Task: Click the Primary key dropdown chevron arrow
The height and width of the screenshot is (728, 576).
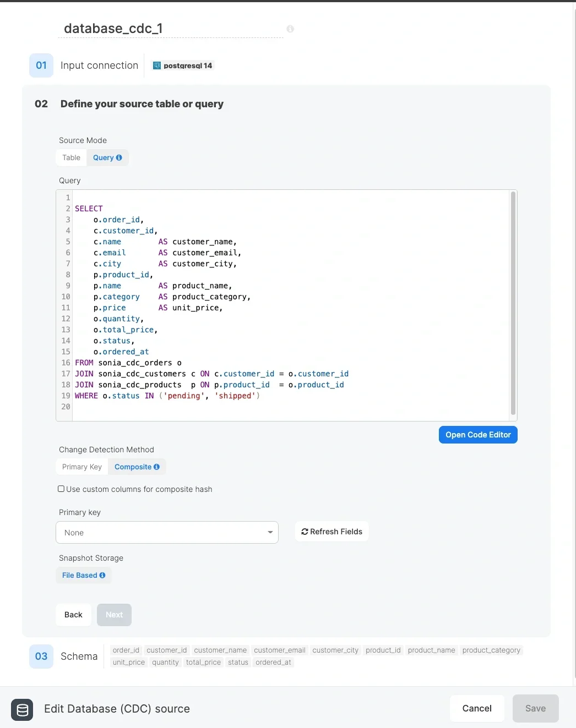Action: (x=270, y=533)
